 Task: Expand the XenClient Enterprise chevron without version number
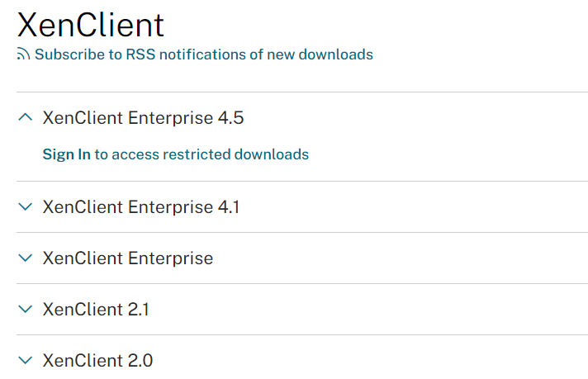25,258
